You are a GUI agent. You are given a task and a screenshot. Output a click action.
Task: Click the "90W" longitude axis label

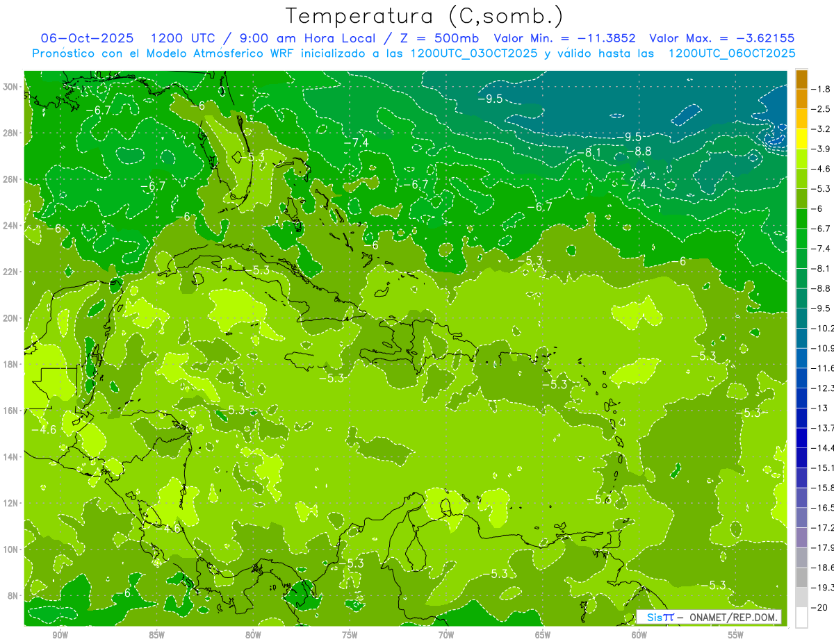pyautogui.click(x=60, y=634)
